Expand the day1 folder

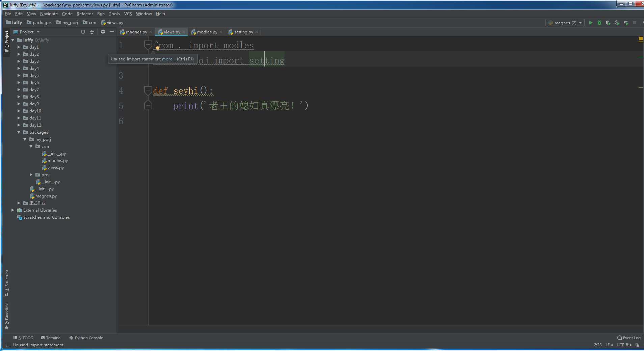coord(19,47)
